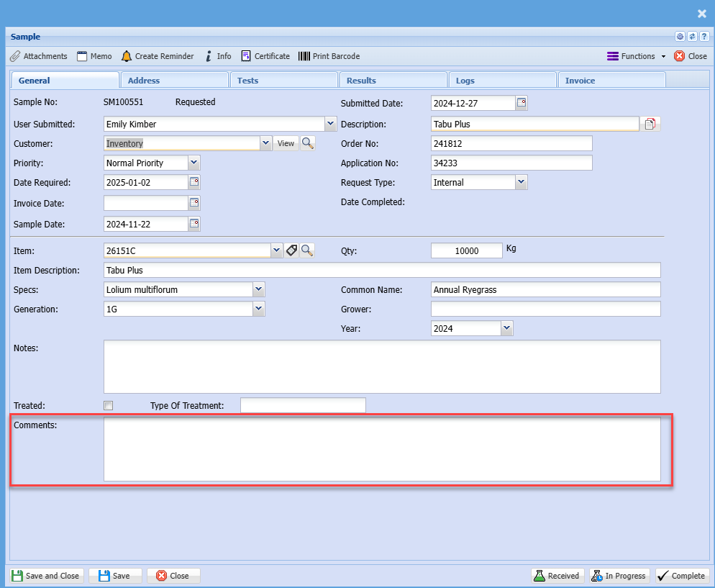Viewport: 715px width, 588px height.
Task: Open the Generation dropdown list
Action: click(259, 309)
